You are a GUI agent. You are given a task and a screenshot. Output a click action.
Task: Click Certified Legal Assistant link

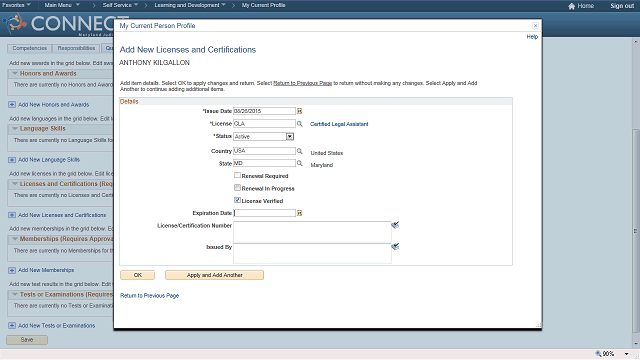click(x=339, y=124)
